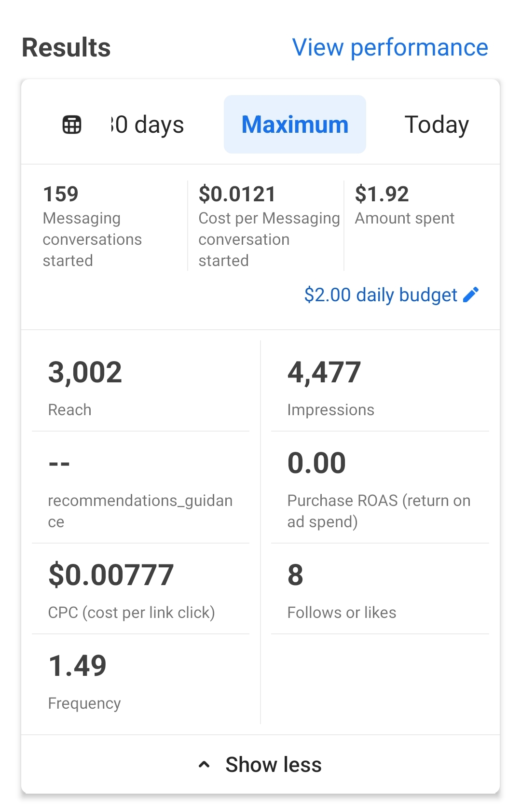Select the 30 days tab
Viewport: 521px width, 812px height.
(x=148, y=125)
